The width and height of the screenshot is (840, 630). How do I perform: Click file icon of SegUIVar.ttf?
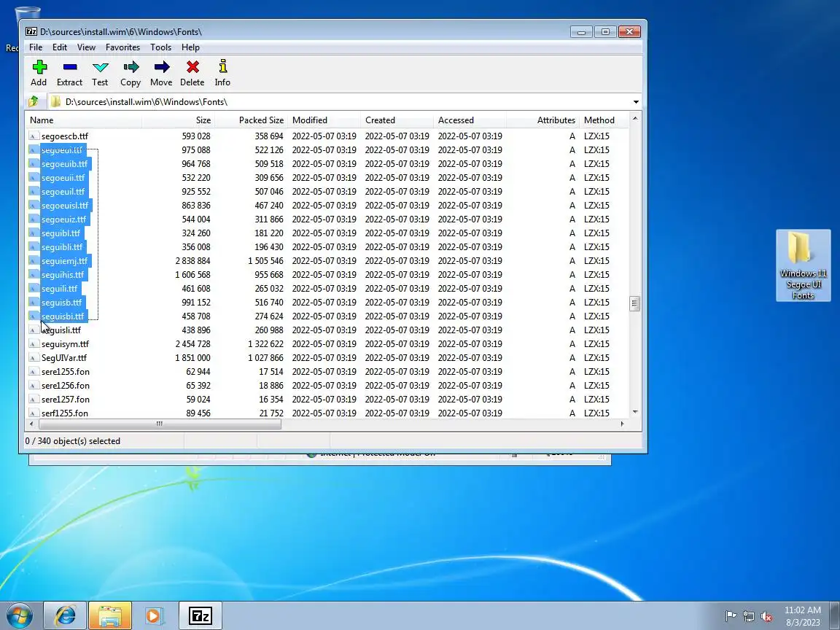[x=34, y=358]
